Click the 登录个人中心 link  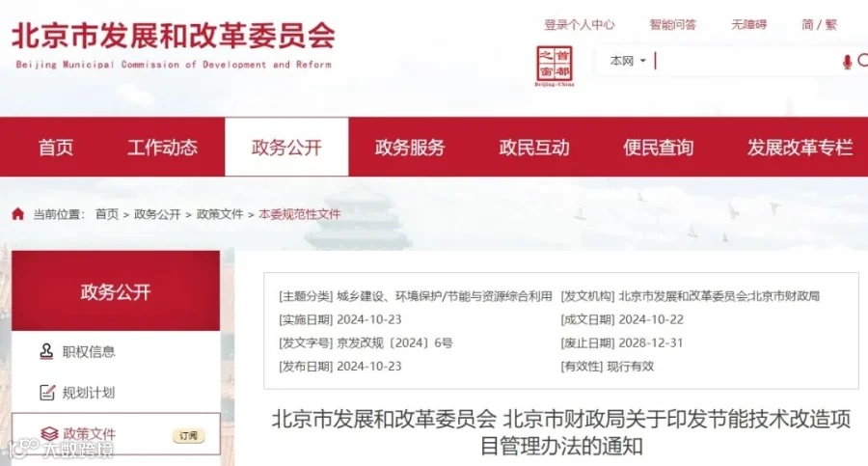tap(579, 24)
